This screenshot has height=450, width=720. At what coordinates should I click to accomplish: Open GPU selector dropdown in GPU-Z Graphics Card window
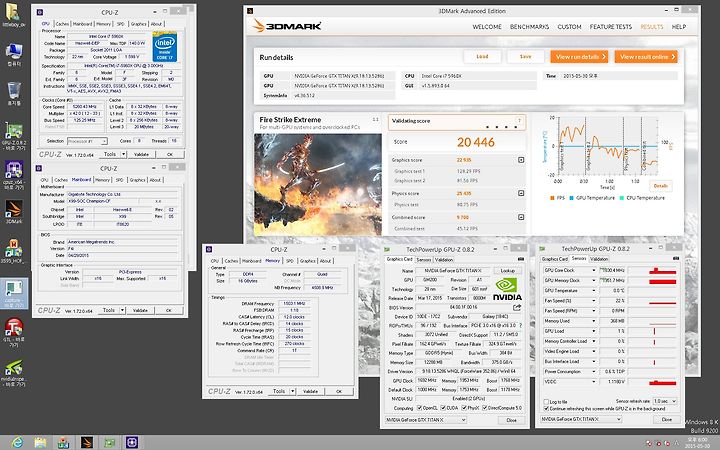(x=425, y=420)
